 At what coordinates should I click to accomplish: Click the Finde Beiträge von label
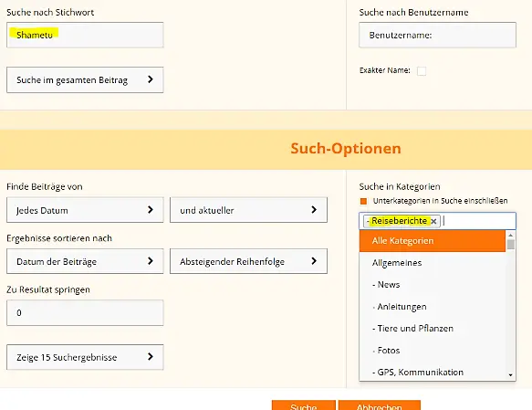tap(45, 186)
